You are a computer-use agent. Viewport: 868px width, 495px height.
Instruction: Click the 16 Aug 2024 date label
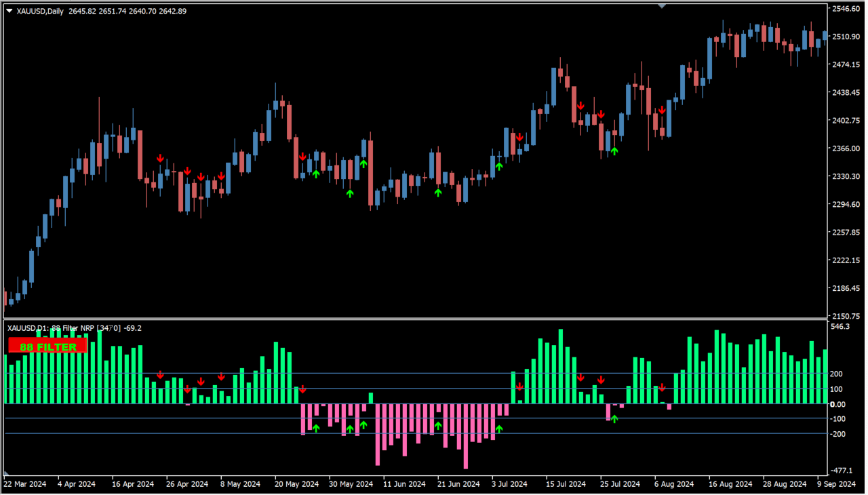click(730, 484)
